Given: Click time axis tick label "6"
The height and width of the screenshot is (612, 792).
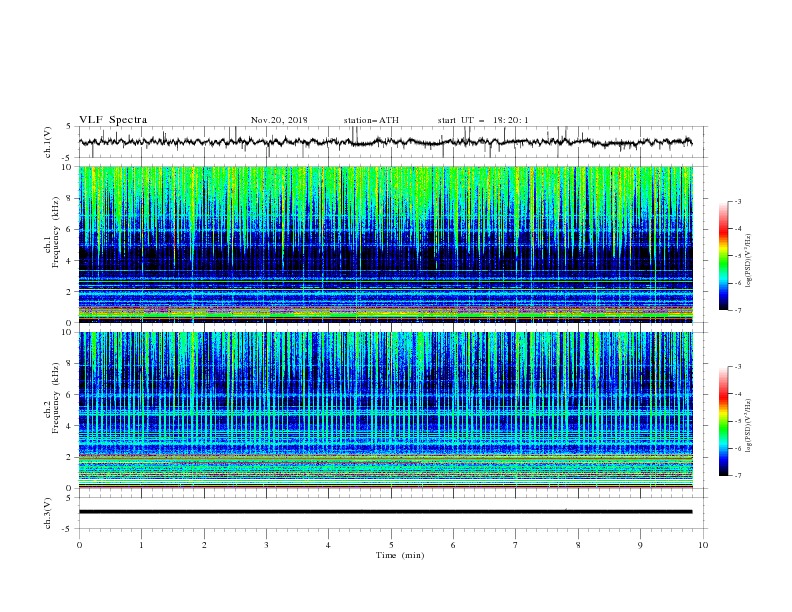Looking at the screenshot, I should point(453,545).
